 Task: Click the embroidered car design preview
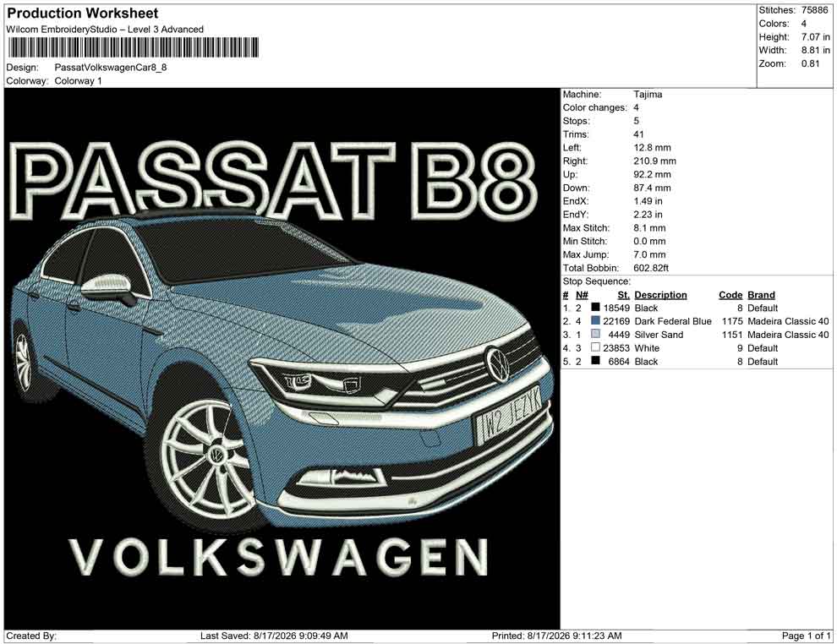tap(282, 358)
